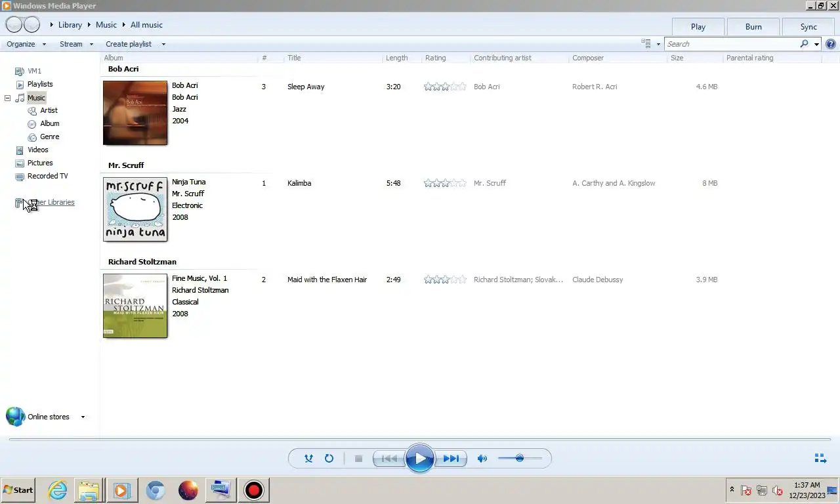The width and height of the screenshot is (840, 504).
Task: Switch to Now Playing view
Action: point(820,458)
